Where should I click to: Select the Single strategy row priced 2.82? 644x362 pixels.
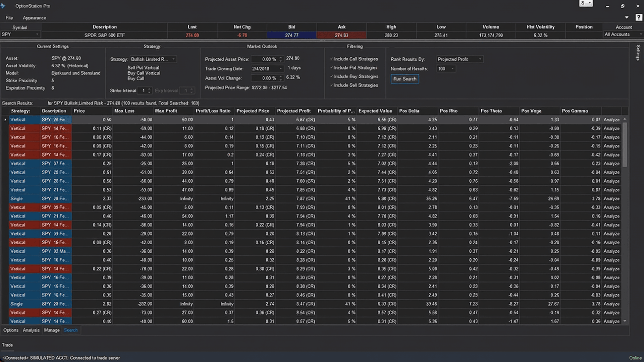coord(315,304)
